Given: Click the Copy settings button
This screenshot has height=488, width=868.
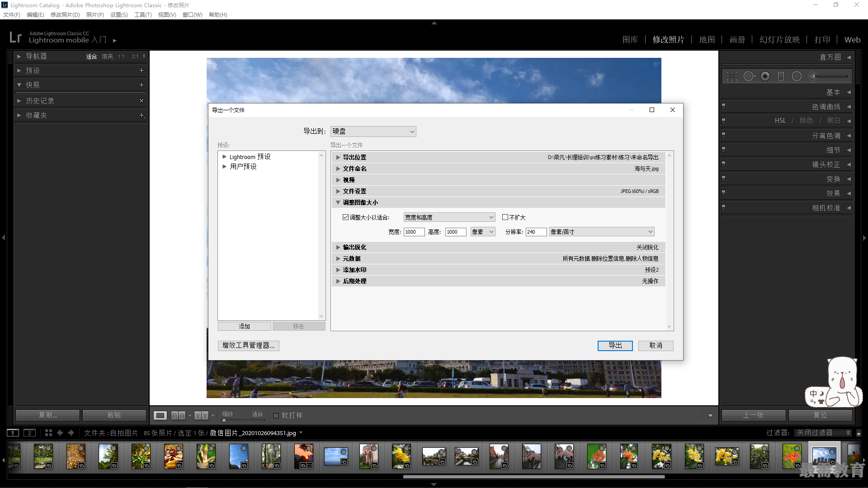Looking at the screenshot, I should tap(48, 415).
